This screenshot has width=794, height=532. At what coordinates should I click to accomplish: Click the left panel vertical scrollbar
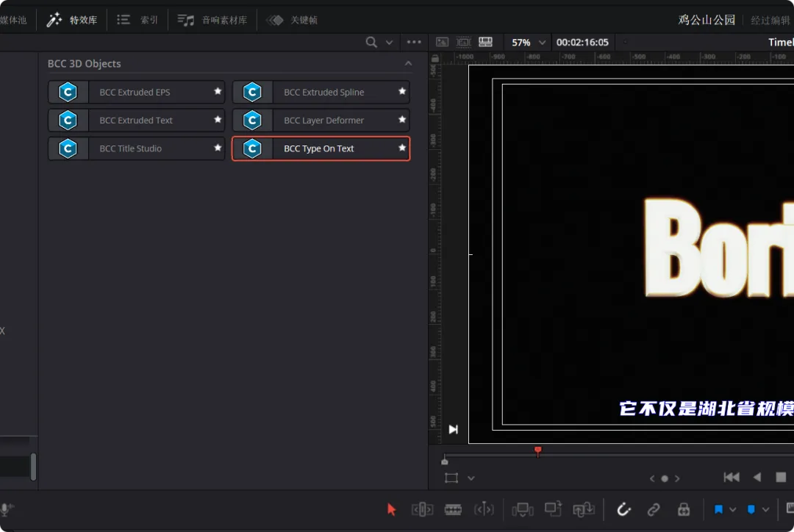pos(33,466)
